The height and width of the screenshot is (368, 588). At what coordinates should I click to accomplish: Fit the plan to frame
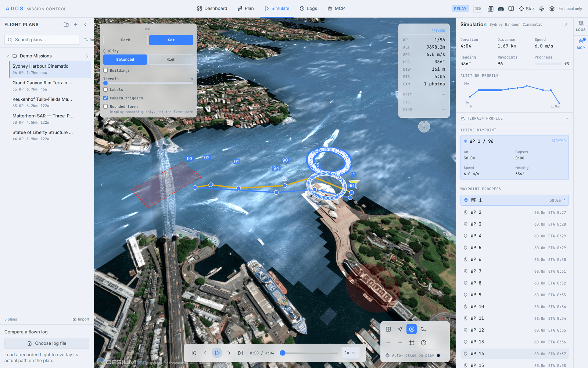pos(412,343)
